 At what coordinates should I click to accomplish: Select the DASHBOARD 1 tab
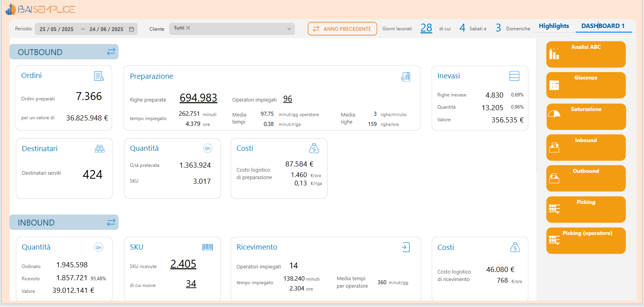(603, 26)
